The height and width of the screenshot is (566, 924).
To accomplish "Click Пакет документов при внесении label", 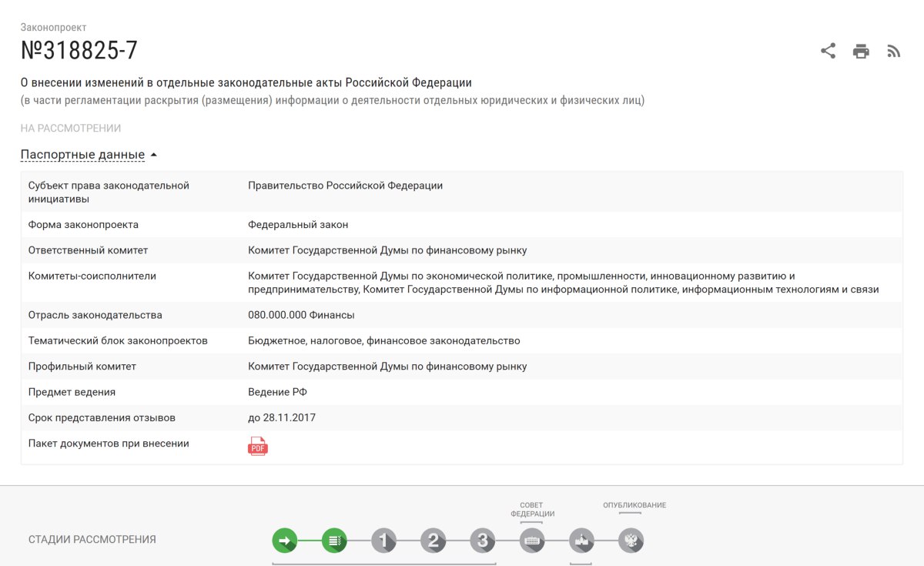I will point(109,444).
